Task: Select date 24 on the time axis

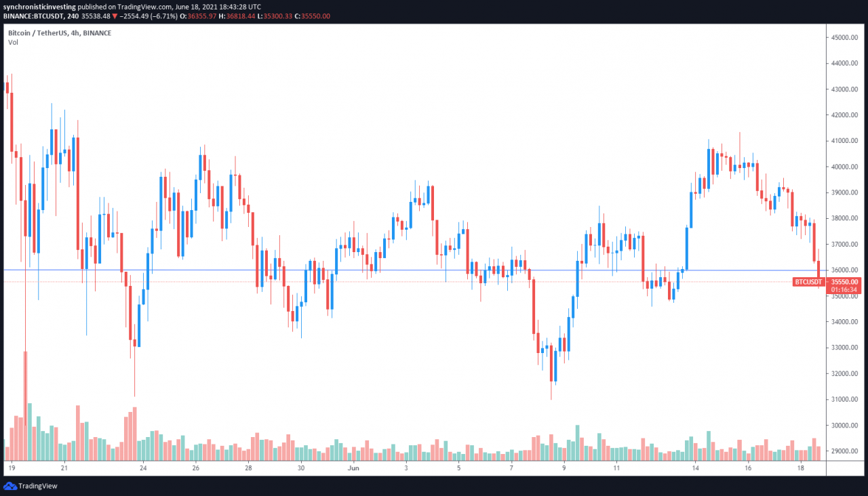Action: [x=143, y=468]
